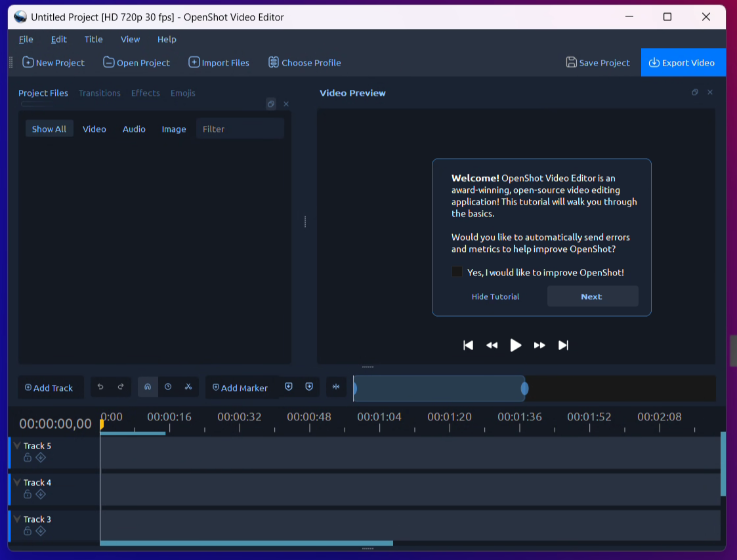Click the right zoom slider handle
This screenshot has width=737, height=560.
524,388
